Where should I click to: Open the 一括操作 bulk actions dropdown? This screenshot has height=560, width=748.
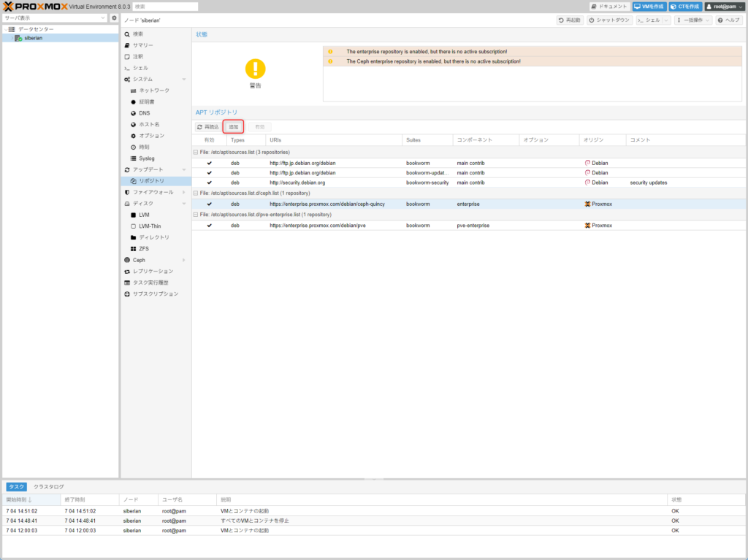(693, 20)
